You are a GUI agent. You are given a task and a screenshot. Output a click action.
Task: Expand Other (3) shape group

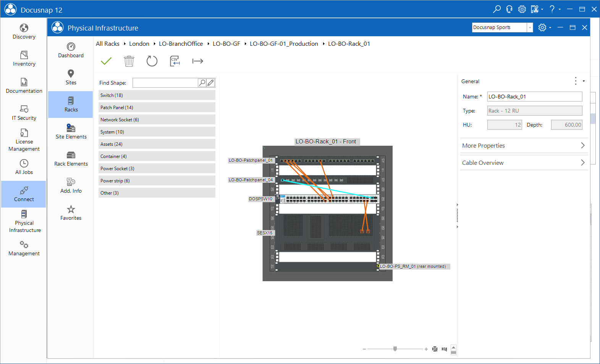click(x=157, y=193)
